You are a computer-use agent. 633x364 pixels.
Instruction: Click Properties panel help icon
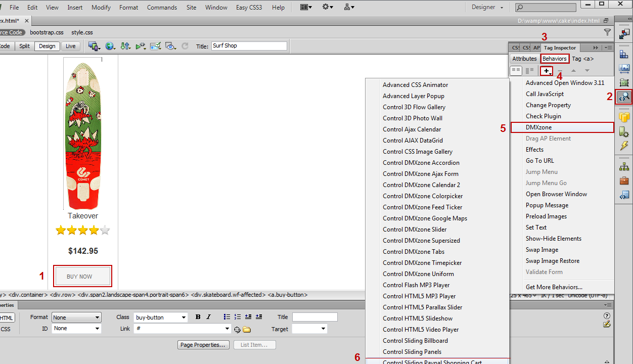(607, 316)
